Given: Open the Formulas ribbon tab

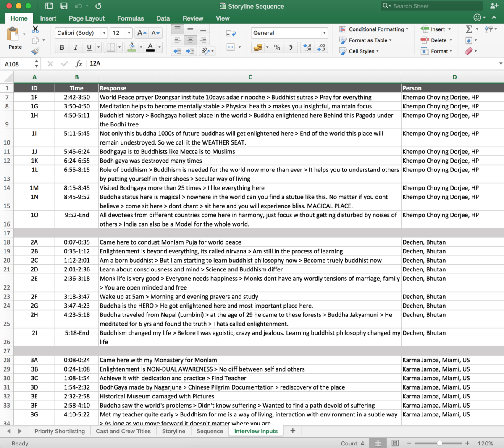Looking at the screenshot, I should [x=131, y=18].
